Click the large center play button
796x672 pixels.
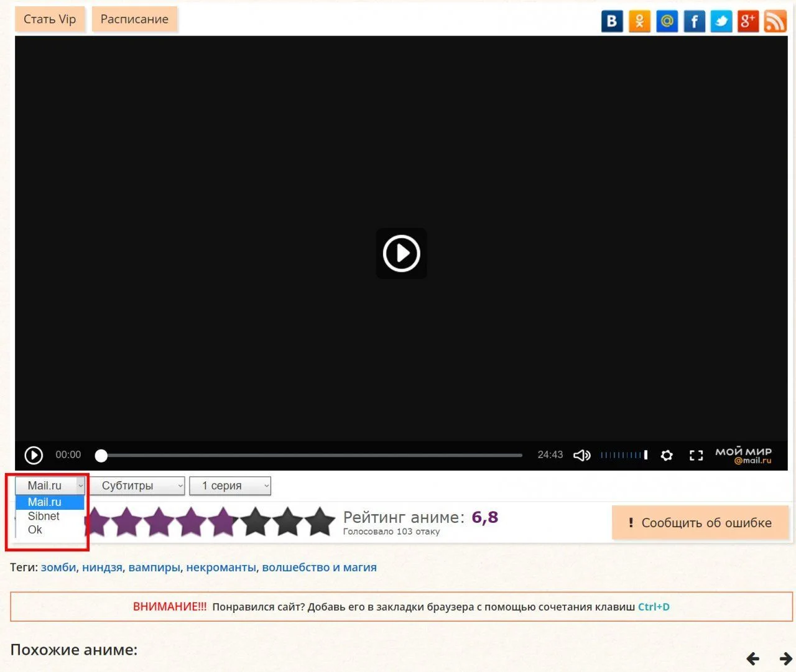(x=401, y=253)
